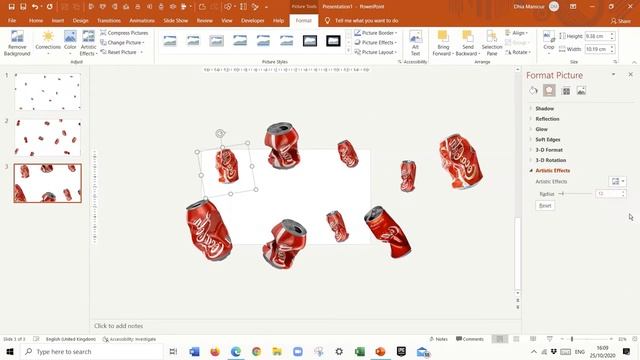
Task: Collapse the Artistic Effects section
Action: [x=553, y=171]
